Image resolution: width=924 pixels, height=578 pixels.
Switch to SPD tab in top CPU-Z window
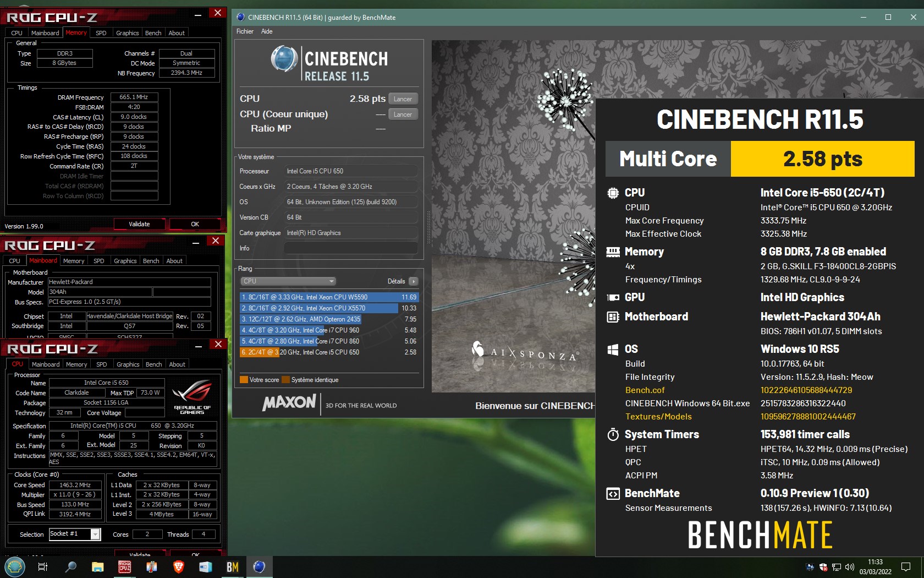(101, 33)
